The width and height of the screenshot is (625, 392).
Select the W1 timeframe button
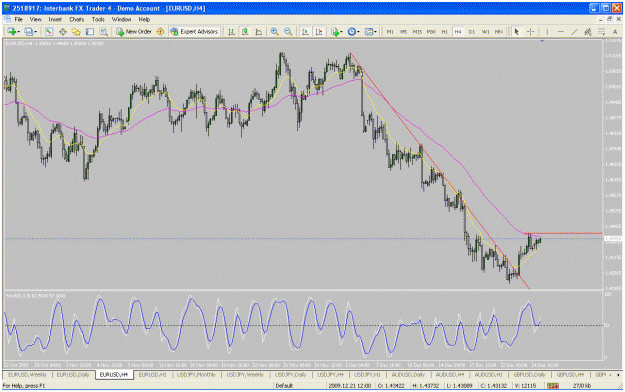pos(485,32)
